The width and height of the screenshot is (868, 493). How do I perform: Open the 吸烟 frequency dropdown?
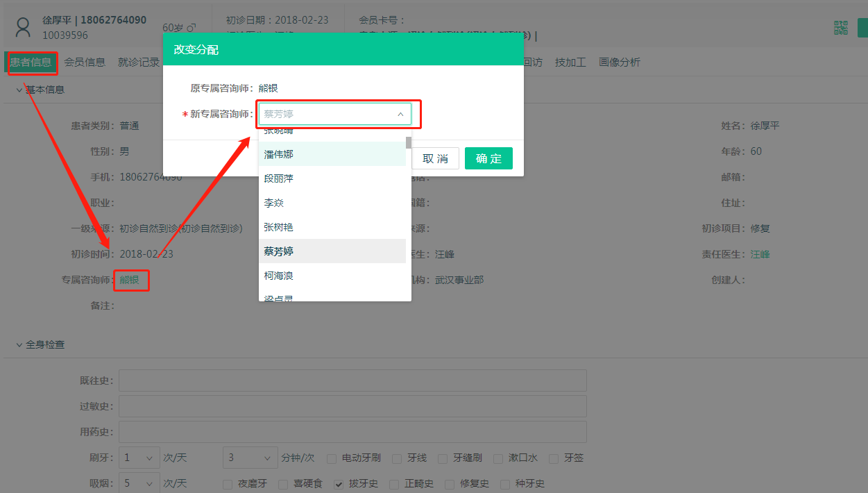point(139,483)
